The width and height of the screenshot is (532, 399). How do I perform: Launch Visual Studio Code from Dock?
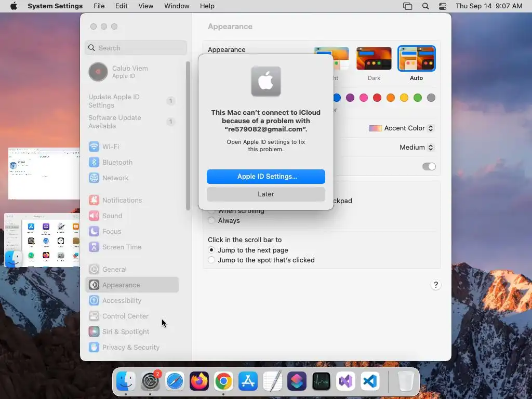point(370,381)
